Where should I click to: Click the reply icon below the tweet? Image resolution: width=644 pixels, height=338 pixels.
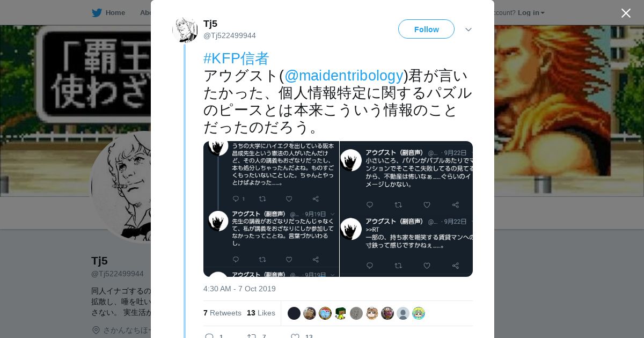tap(209, 336)
